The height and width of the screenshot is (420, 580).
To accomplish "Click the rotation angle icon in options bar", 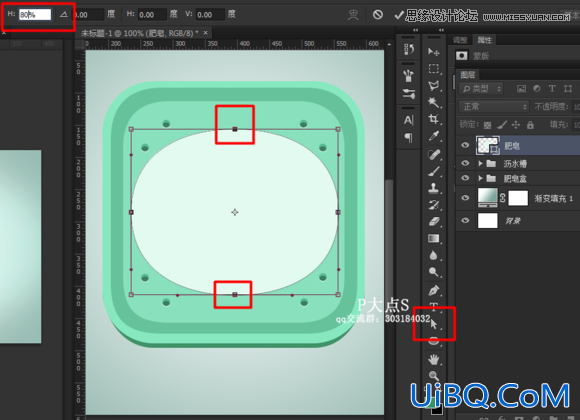I will 64,14.
